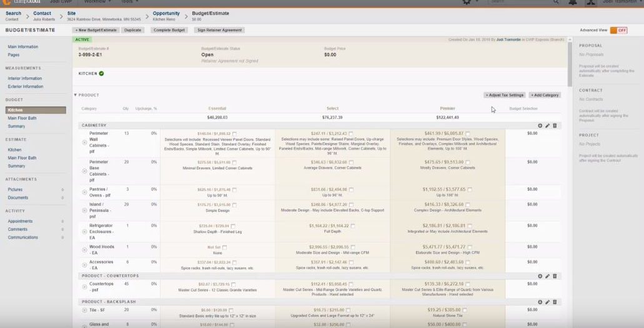This screenshot has width=644, height=328.
Task: Collapse the Product section triangle
Action: tap(76, 95)
